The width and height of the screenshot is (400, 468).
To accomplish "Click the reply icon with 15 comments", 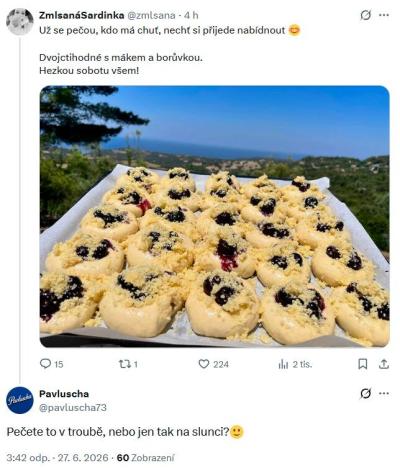I will tap(51, 364).
